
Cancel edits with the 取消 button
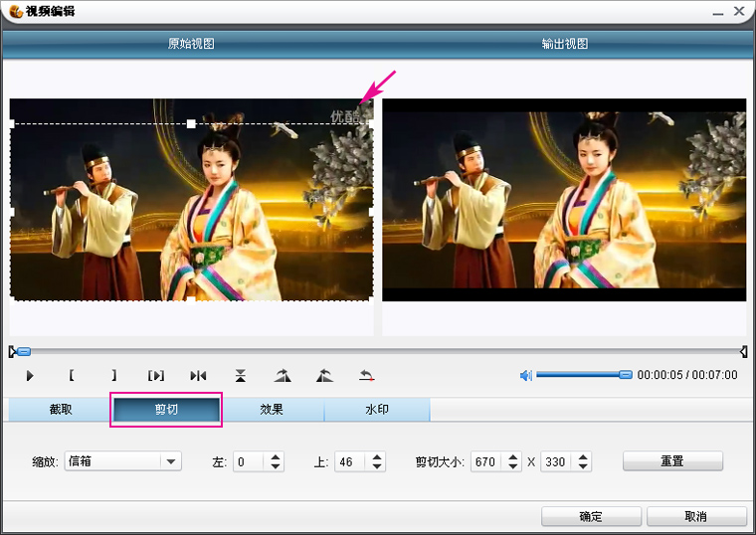pos(695,516)
